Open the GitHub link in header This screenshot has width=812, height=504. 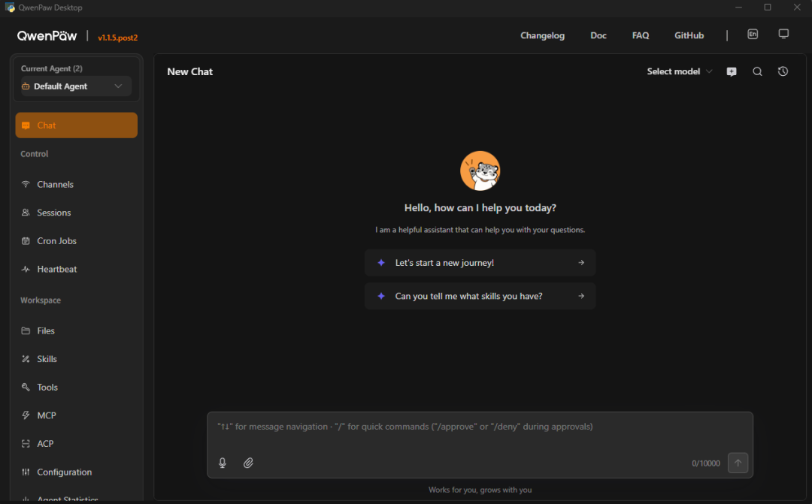pyautogui.click(x=689, y=35)
